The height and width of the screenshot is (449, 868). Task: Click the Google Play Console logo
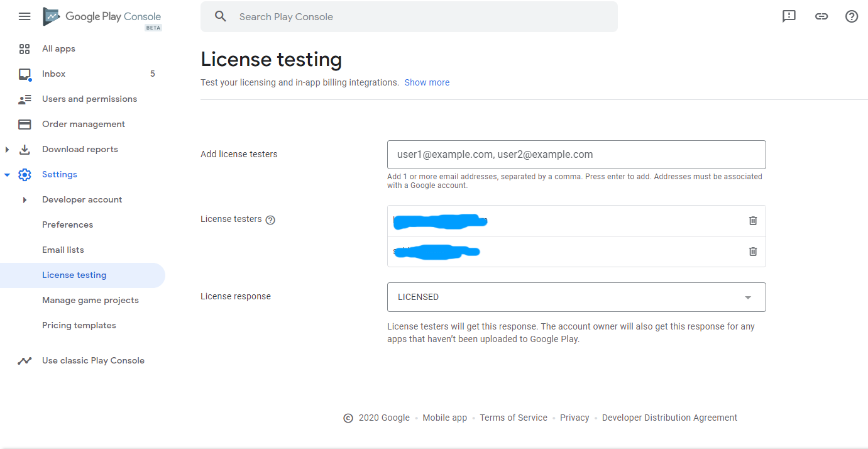(x=102, y=17)
